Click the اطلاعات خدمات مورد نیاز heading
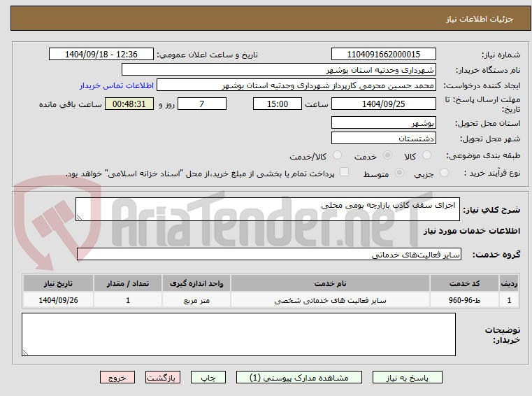 click(472, 231)
